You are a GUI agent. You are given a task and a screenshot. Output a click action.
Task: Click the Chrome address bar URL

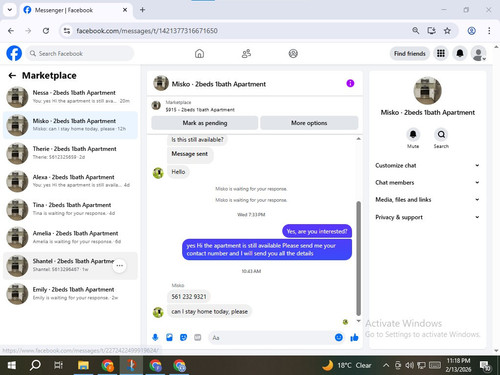pyautogui.click(x=147, y=31)
